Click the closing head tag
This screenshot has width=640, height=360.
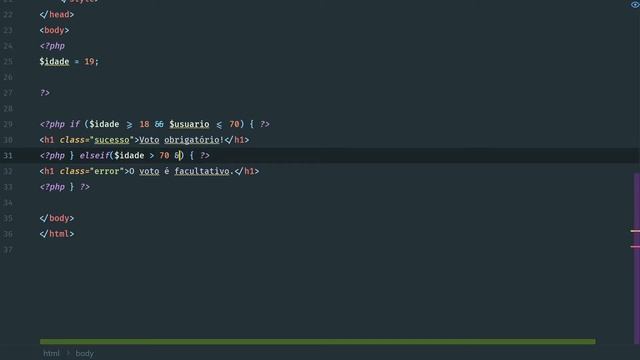pyautogui.click(x=57, y=15)
